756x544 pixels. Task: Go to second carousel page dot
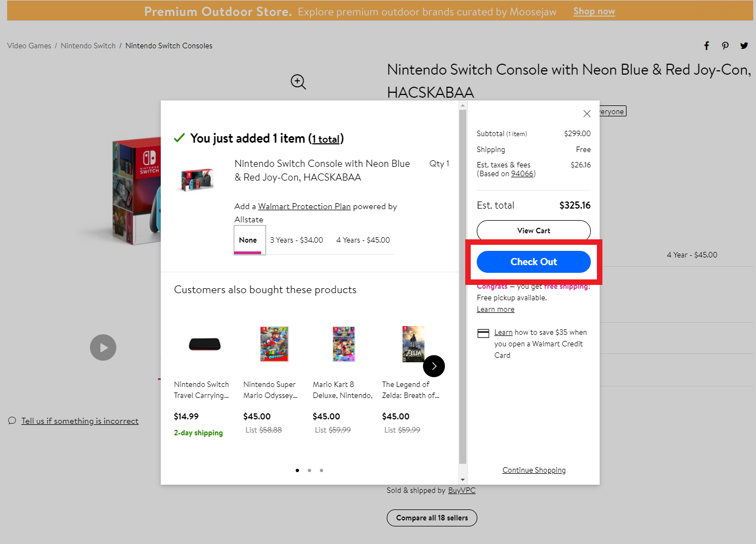click(x=309, y=470)
